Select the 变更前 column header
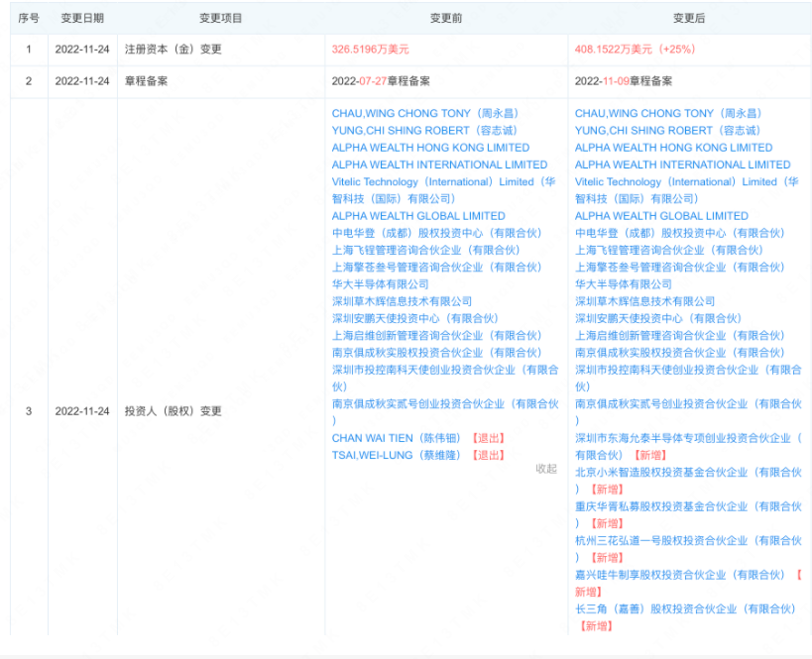 (x=446, y=18)
